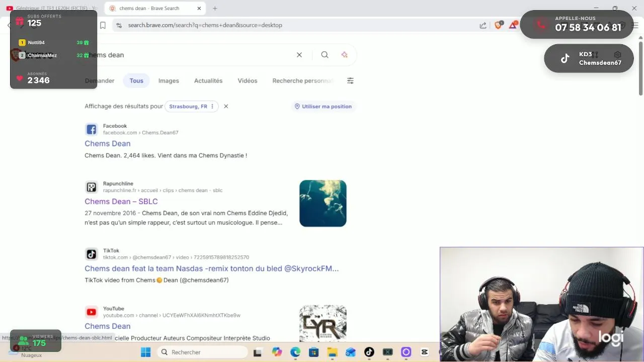Open the Chems Dean Facebook result link
This screenshot has height=362, width=644.
[108, 143]
